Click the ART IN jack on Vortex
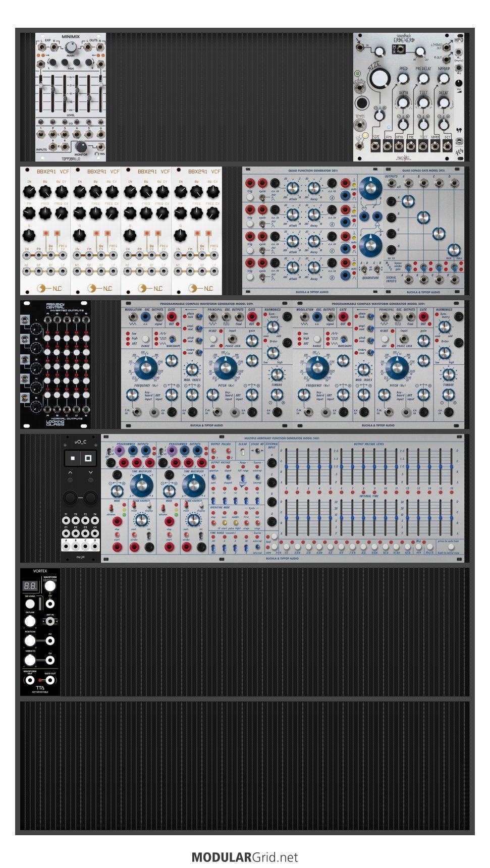The width and height of the screenshot is (490, 868). pos(50,621)
